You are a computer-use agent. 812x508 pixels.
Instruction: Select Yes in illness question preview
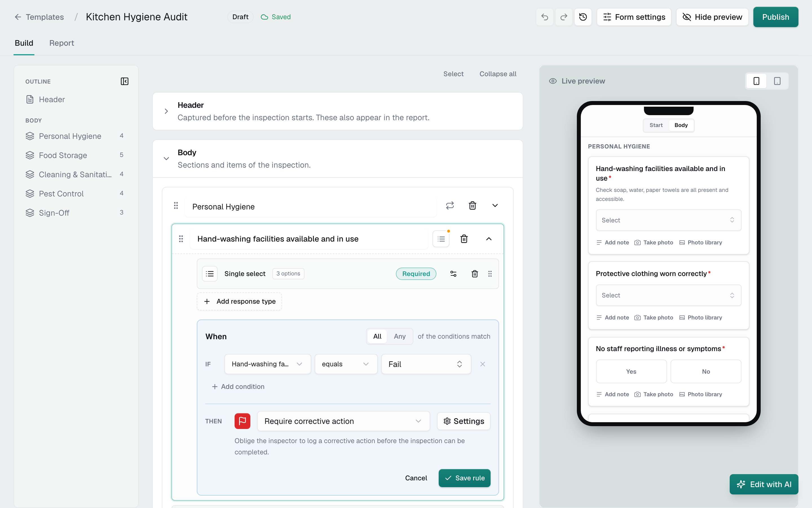click(631, 371)
